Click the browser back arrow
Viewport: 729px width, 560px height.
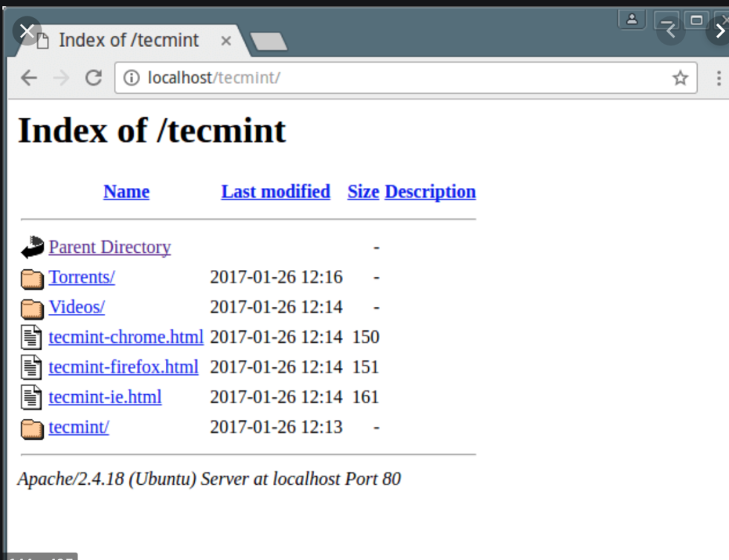point(29,77)
